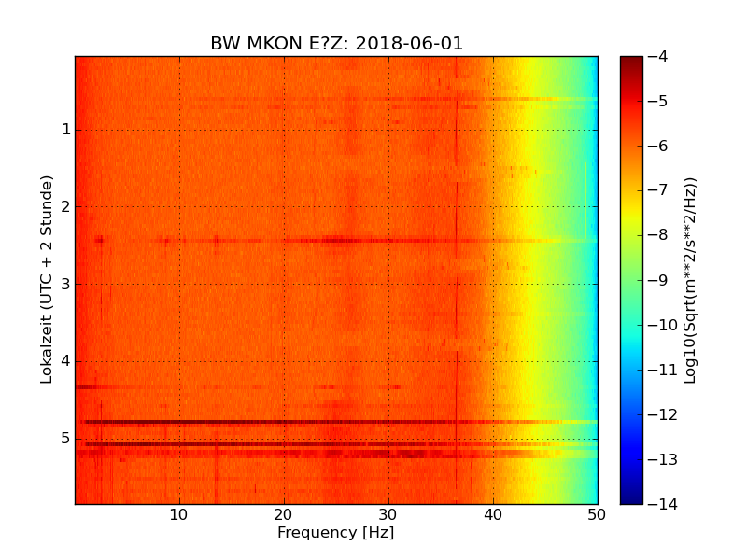The height and width of the screenshot is (560, 747).
Task: Click the colorbar tick label −10
Action: coord(663,325)
